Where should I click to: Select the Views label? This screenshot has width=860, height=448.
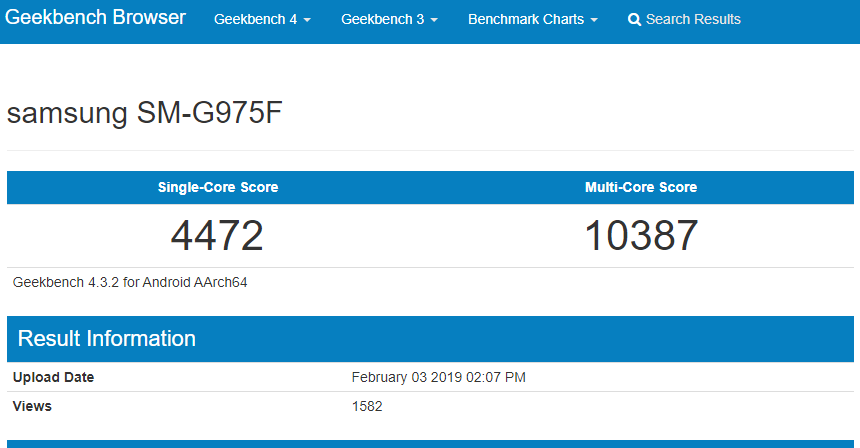coord(32,406)
